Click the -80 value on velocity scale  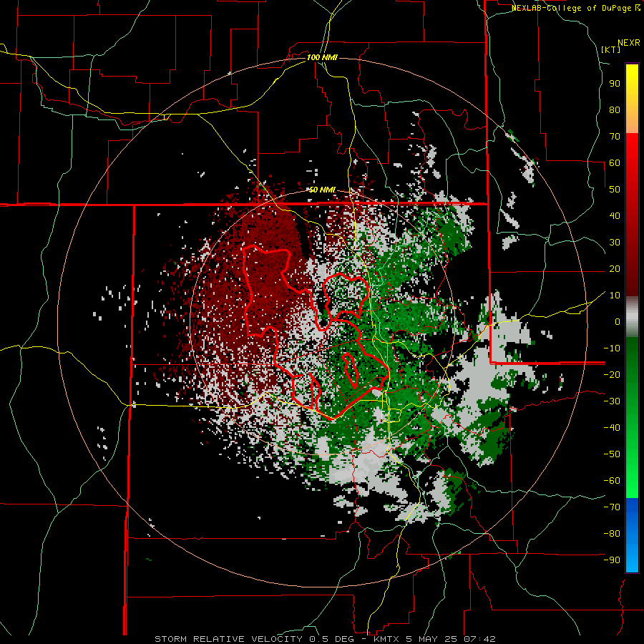[612, 534]
